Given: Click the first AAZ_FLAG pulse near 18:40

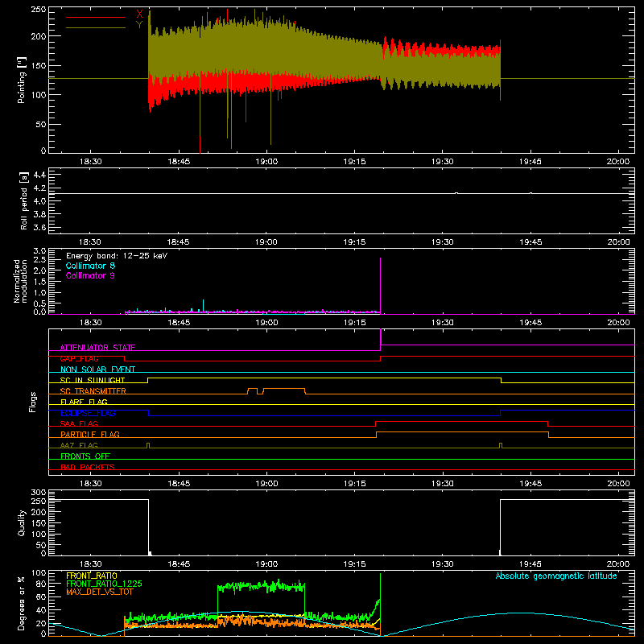Looking at the screenshot, I should pos(148,445).
